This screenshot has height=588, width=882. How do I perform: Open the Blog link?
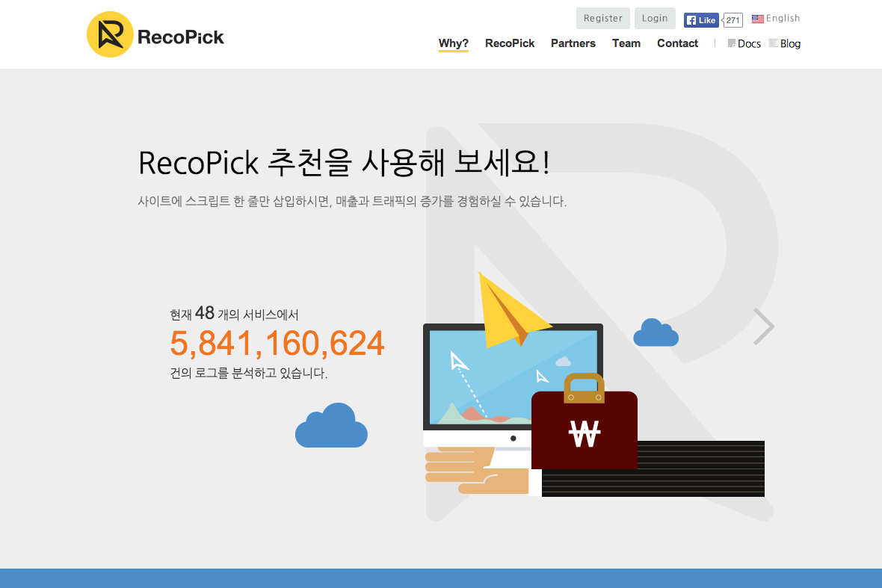(785, 44)
